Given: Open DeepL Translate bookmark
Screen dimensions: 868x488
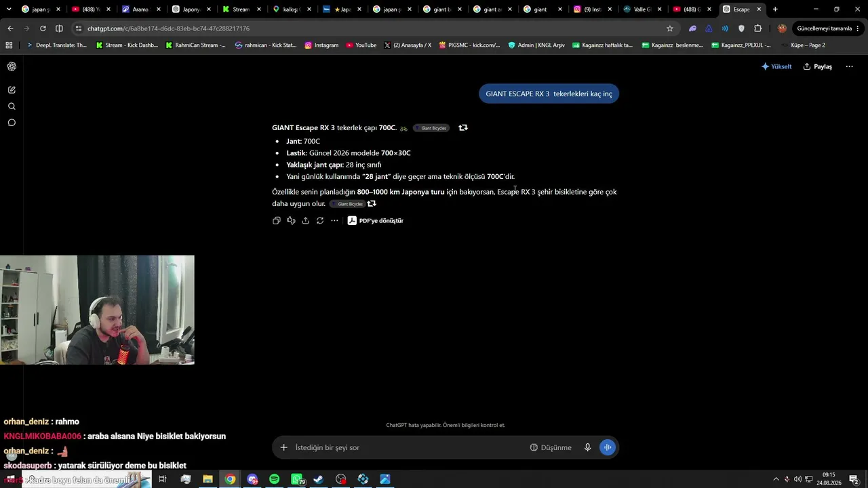Looking at the screenshot, I should click(56, 45).
